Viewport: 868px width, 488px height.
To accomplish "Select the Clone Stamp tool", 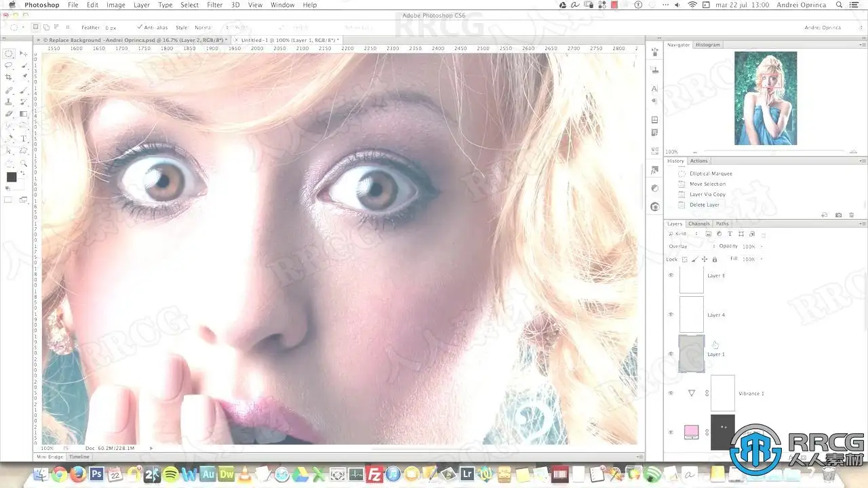I will tap(9, 102).
